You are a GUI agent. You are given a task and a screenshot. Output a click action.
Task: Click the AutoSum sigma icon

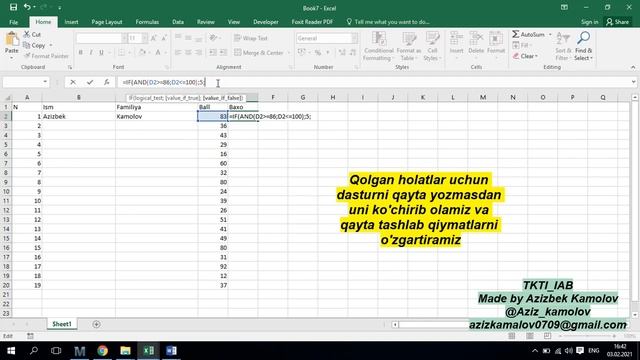[529, 34]
